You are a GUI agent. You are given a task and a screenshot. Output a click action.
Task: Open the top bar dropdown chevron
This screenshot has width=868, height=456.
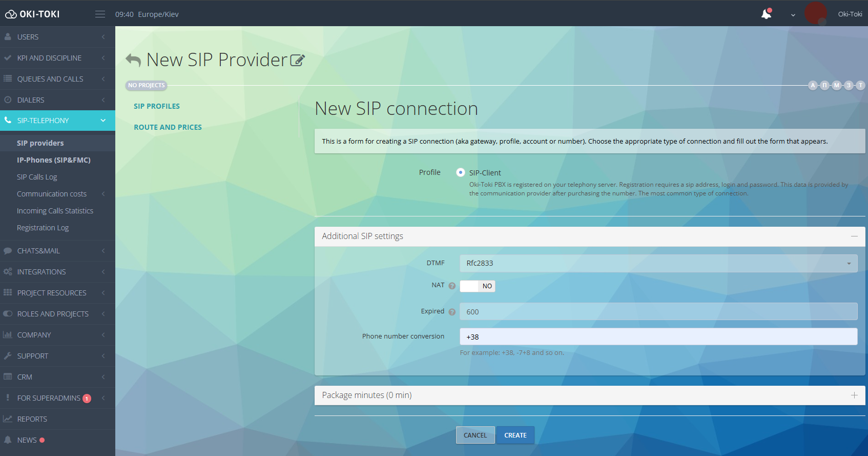click(x=793, y=15)
